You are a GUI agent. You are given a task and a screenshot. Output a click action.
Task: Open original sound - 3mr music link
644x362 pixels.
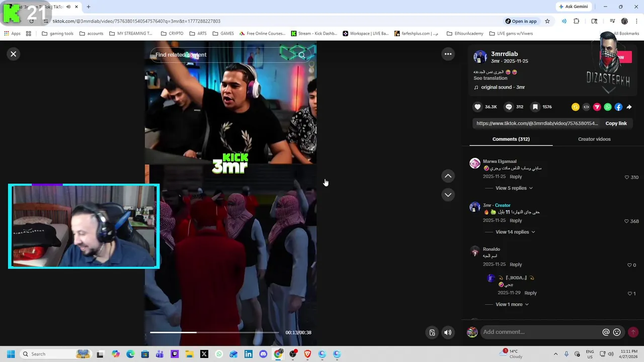click(x=503, y=87)
